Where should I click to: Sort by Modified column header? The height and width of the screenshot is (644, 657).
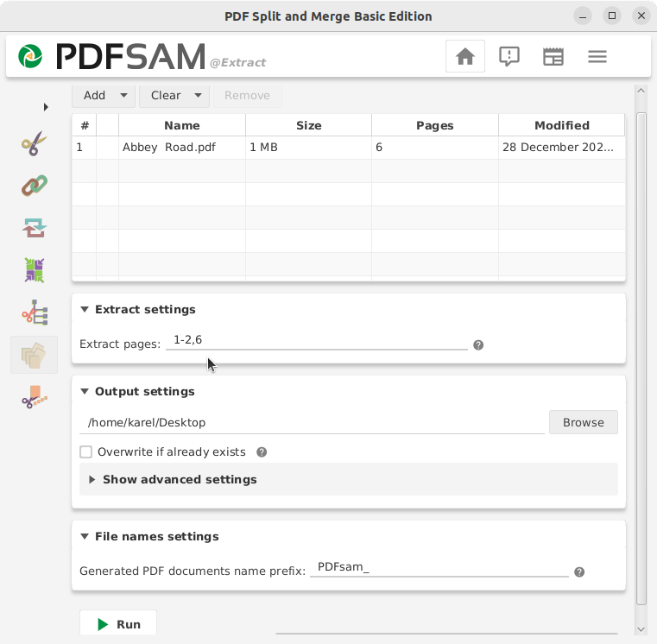[562, 125]
